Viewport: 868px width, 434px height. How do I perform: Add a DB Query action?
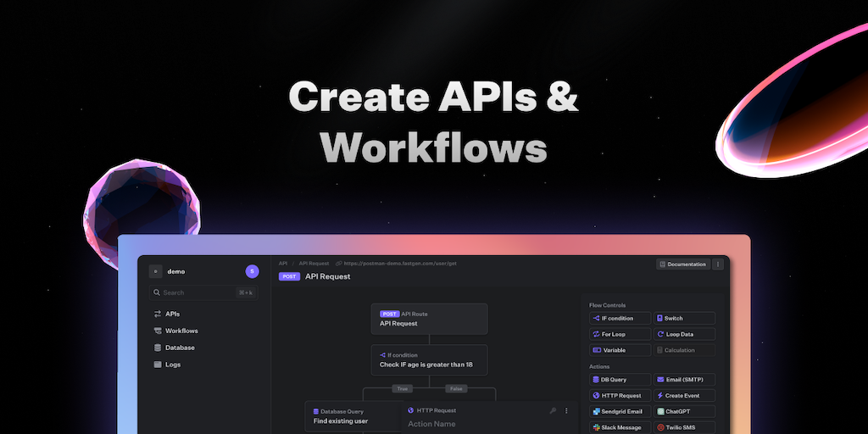(x=620, y=380)
